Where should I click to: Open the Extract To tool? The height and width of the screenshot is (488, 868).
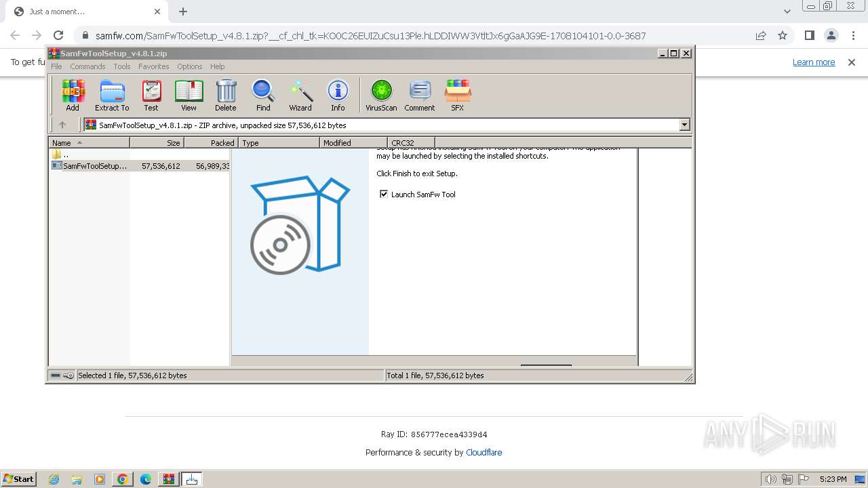(x=112, y=95)
